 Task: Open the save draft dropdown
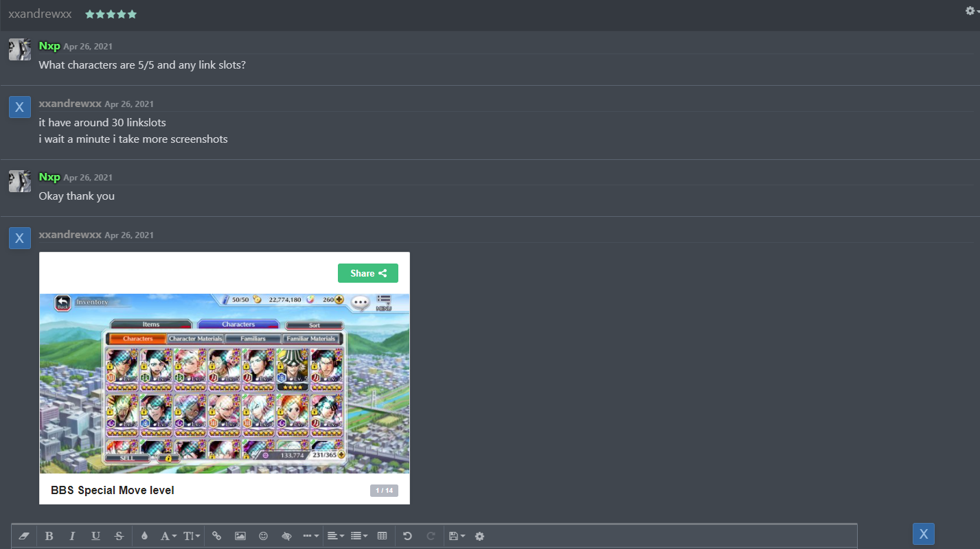click(x=456, y=536)
